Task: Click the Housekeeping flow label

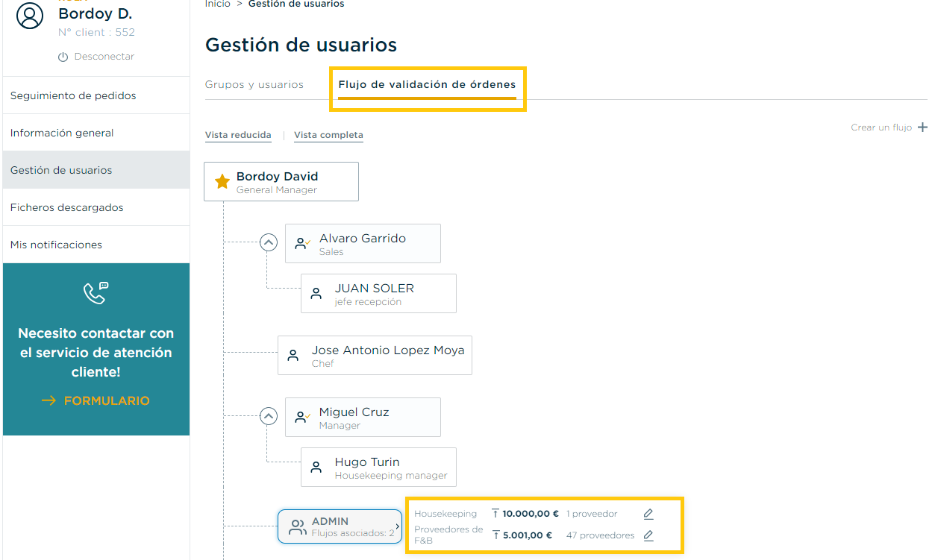Action: [445, 514]
